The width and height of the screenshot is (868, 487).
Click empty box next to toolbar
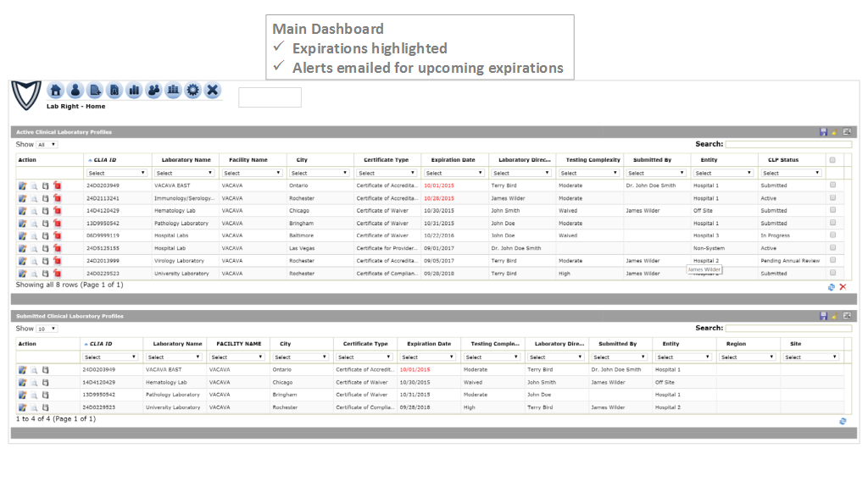270,97
